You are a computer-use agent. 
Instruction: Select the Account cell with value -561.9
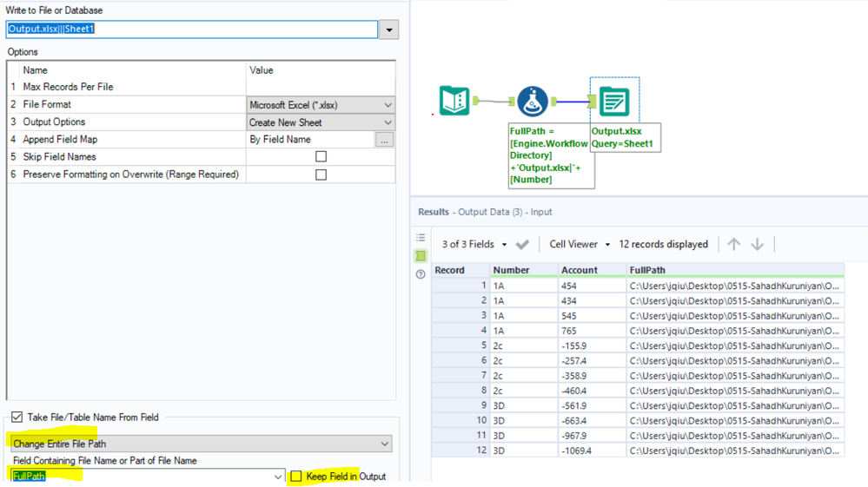pyautogui.click(x=592, y=405)
